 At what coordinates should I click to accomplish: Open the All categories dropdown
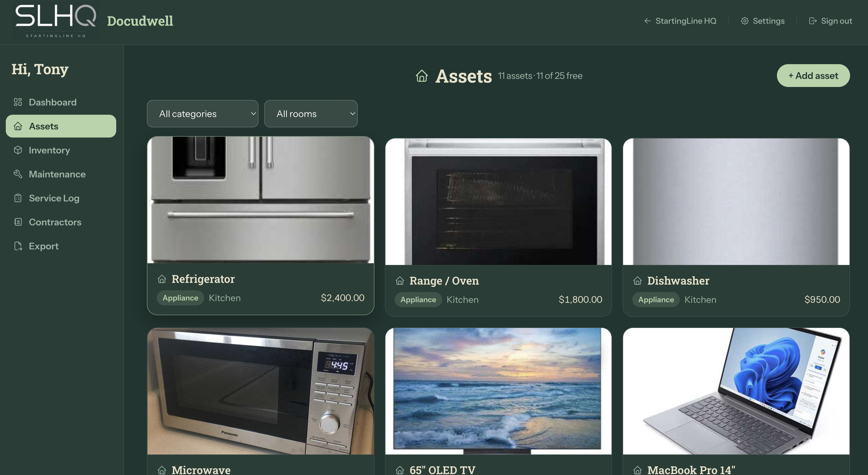coord(202,114)
